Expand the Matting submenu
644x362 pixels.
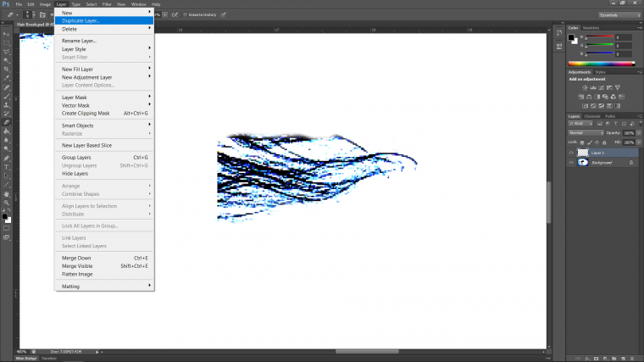pyautogui.click(x=104, y=287)
